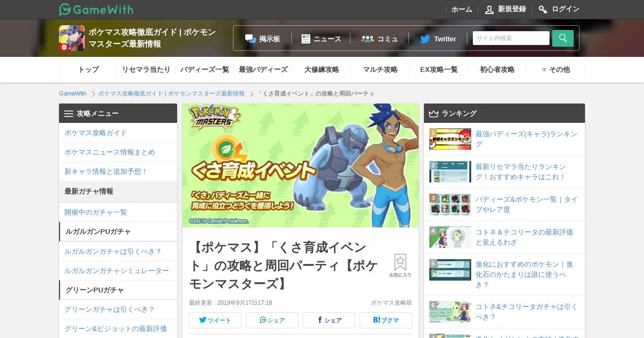Click the LINE シェア button
Image resolution: width=644 pixels, height=338 pixels.
pos(272,320)
